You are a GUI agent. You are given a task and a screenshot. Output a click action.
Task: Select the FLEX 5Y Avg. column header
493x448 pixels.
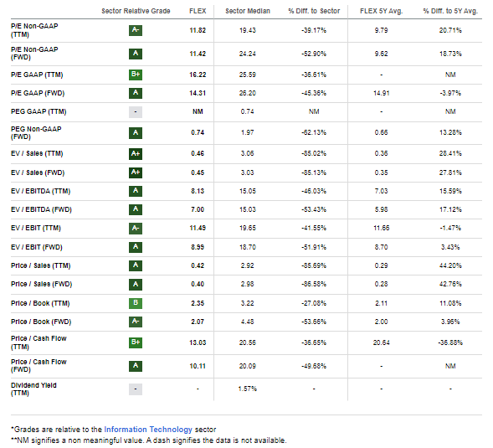click(x=382, y=11)
